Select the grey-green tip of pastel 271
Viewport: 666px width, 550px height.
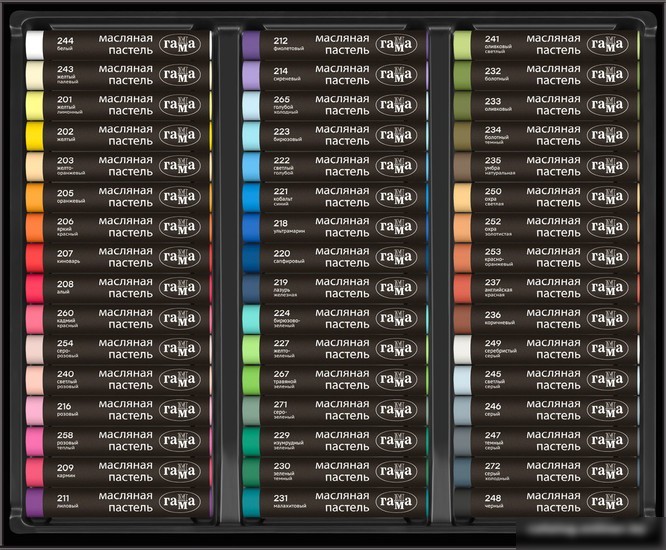click(x=251, y=411)
